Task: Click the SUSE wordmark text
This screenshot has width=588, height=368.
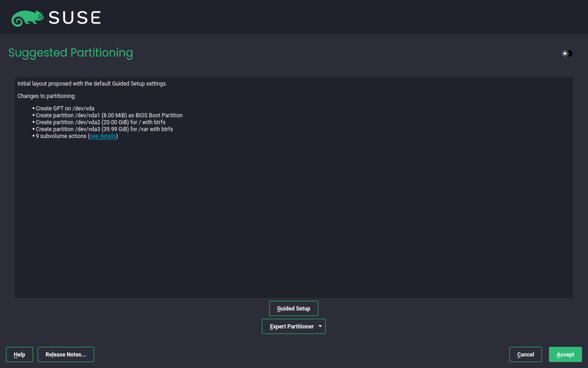Action: [74, 18]
